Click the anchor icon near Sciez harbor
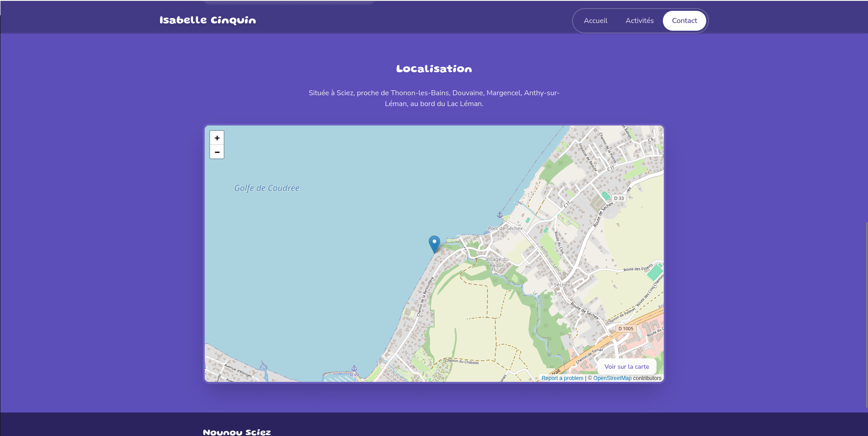868x436 pixels. 354,369
